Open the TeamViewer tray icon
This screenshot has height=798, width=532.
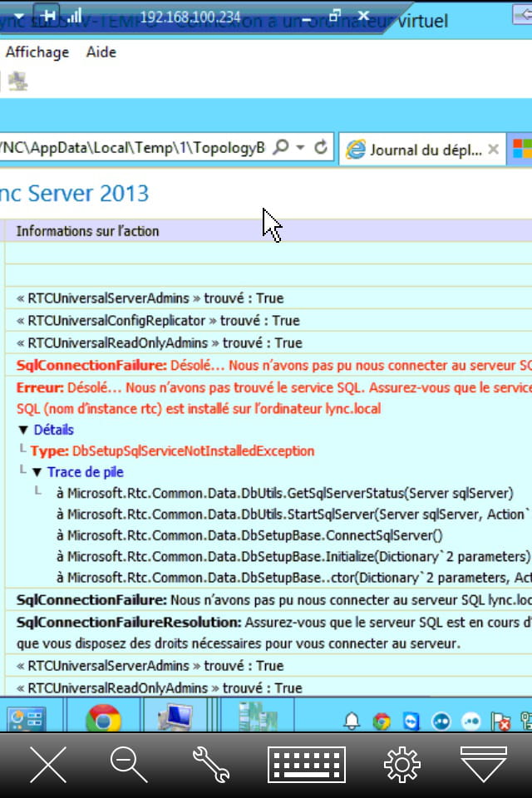click(x=411, y=722)
